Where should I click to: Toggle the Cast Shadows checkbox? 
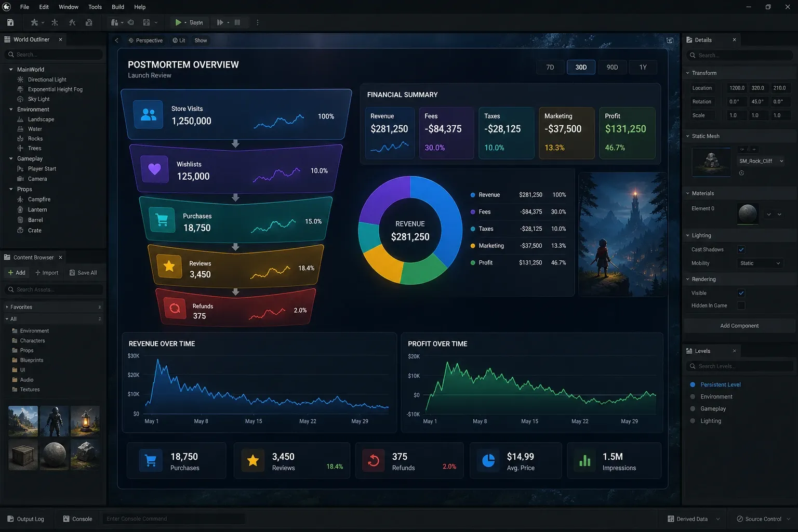(741, 249)
